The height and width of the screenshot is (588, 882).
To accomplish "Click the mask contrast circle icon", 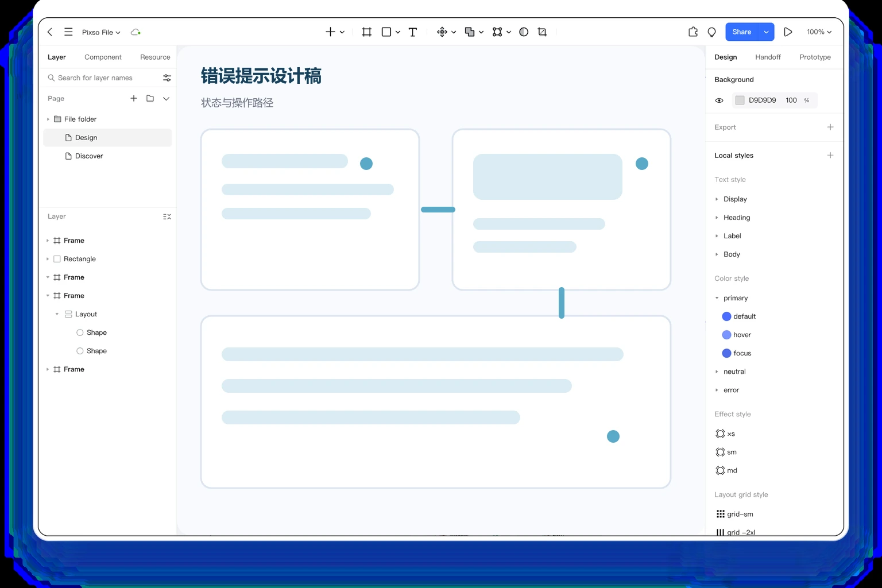I will pos(524,32).
